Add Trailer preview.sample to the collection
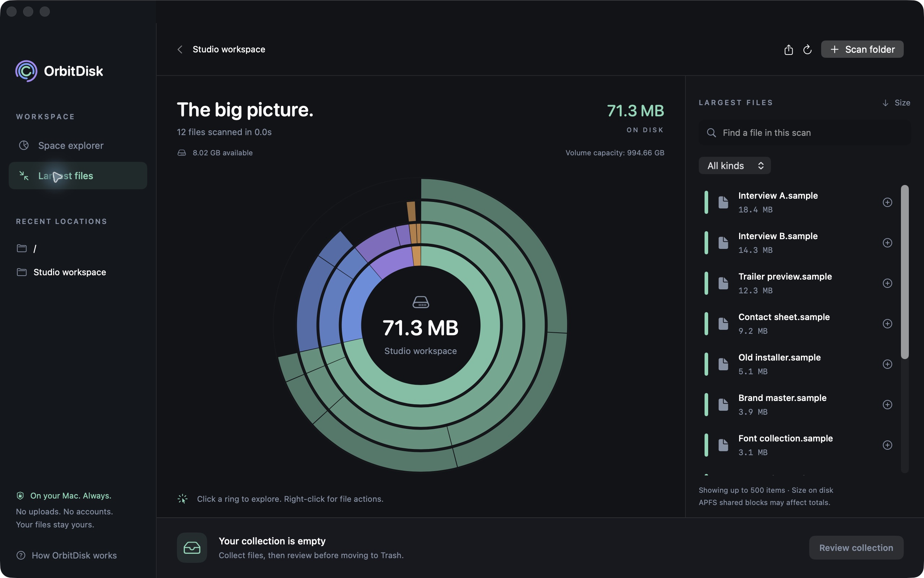The height and width of the screenshot is (578, 924). click(x=887, y=283)
